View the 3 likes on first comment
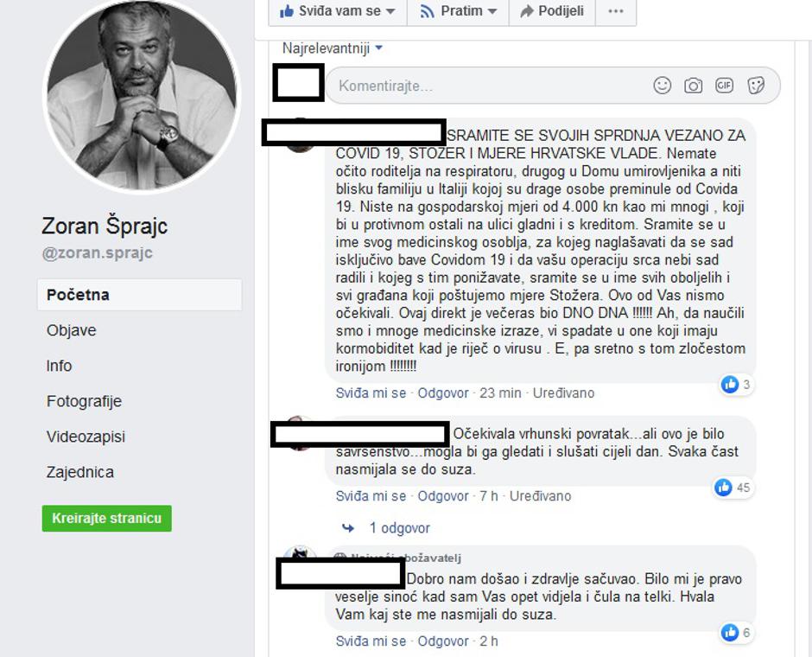This screenshot has width=812, height=657. point(736,385)
